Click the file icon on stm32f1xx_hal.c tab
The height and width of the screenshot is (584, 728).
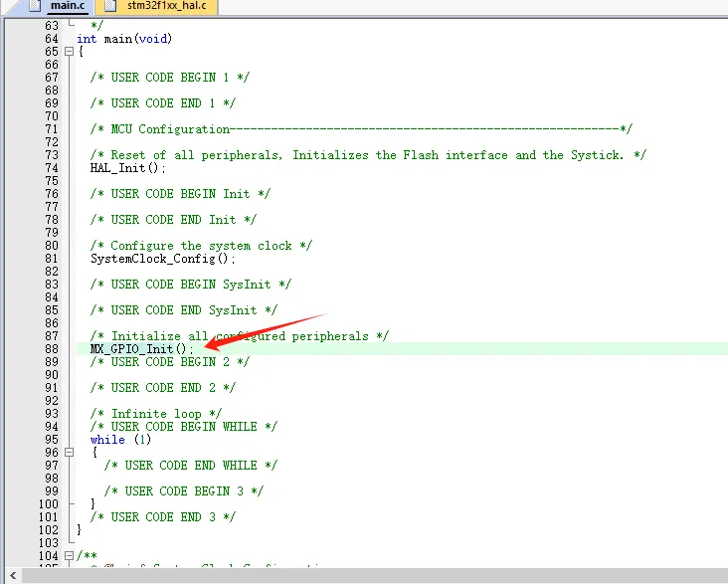point(110,7)
